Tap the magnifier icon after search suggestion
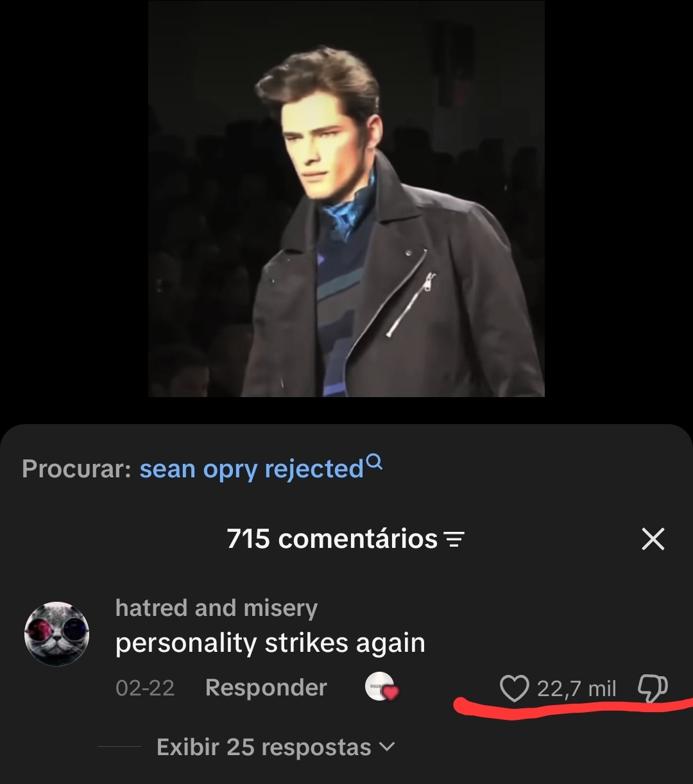This screenshot has height=784, width=693. 375,462
